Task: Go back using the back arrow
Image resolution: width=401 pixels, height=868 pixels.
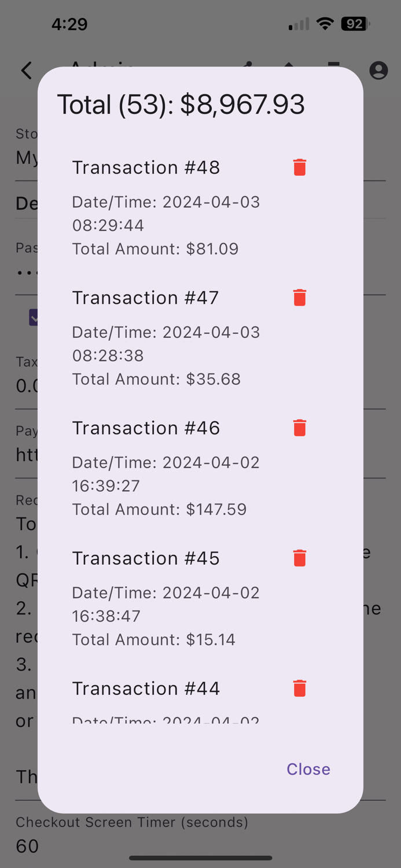Action: [27, 71]
